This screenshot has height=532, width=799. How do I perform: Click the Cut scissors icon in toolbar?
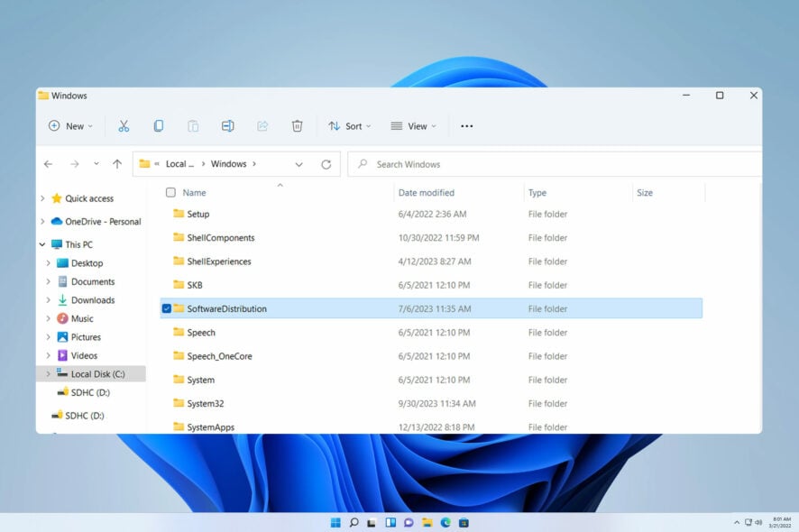coord(124,126)
